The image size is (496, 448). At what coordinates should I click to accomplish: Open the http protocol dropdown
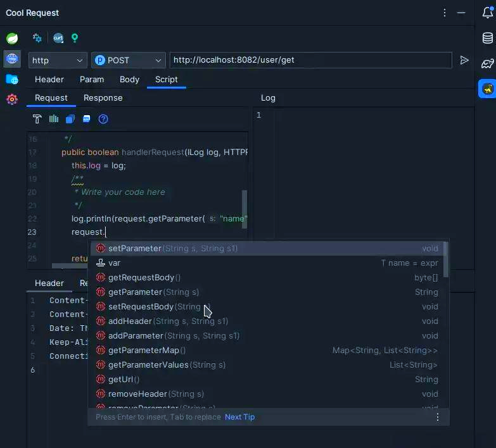click(x=58, y=60)
